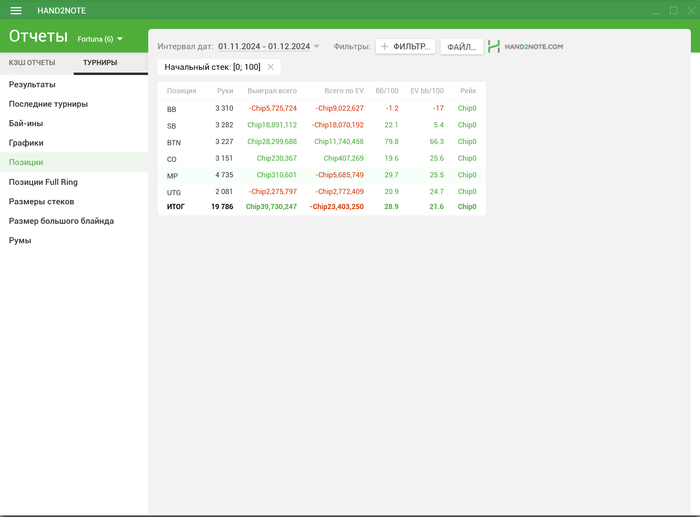The image size is (700, 517).
Task: Add a new filter with ФИЛЬТР button
Action: pos(406,46)
